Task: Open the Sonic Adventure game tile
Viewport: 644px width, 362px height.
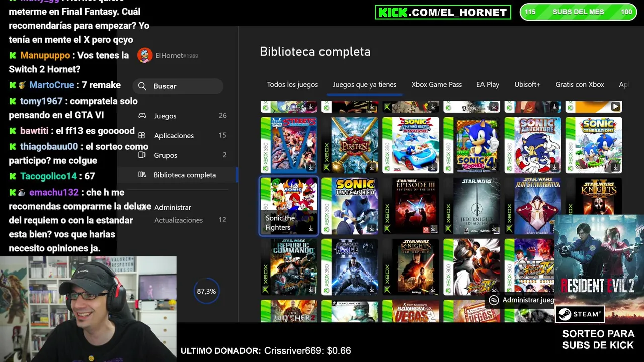Action: 533,145
